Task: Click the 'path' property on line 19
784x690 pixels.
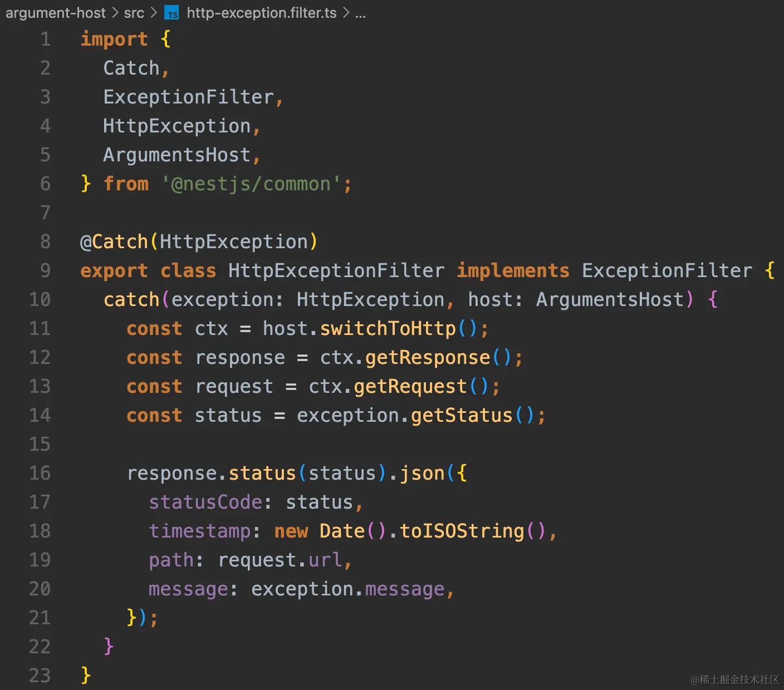Action: click(171, 560)
